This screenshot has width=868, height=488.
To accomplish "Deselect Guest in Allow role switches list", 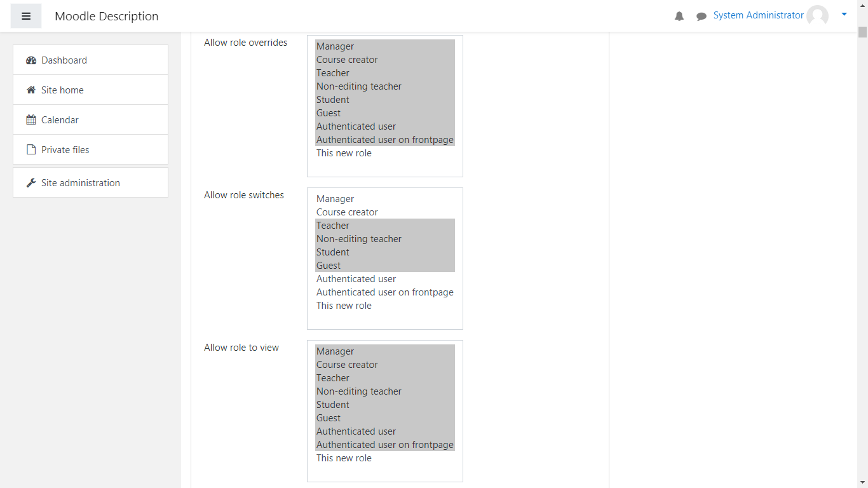I will coord(329,266).
